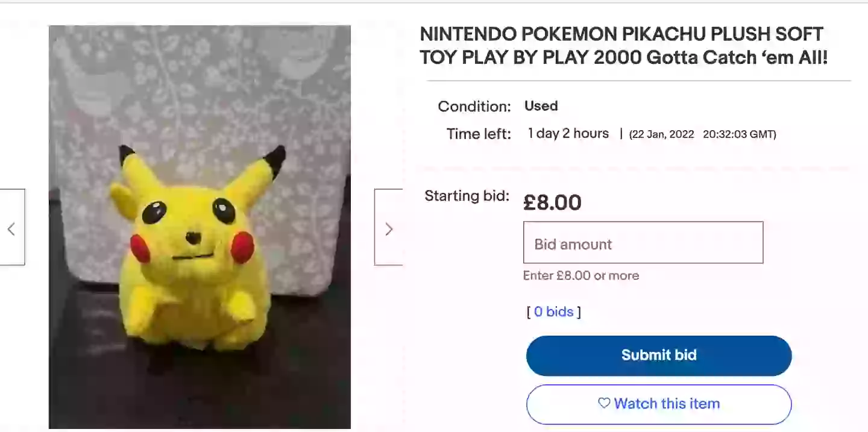
Task: Click the 1 day 2 hours countdown
Action: (568, 133)
